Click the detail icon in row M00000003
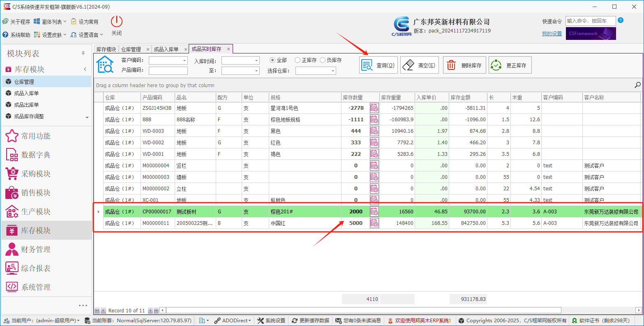The image size is (644, 326). click(x=374, y=177)
